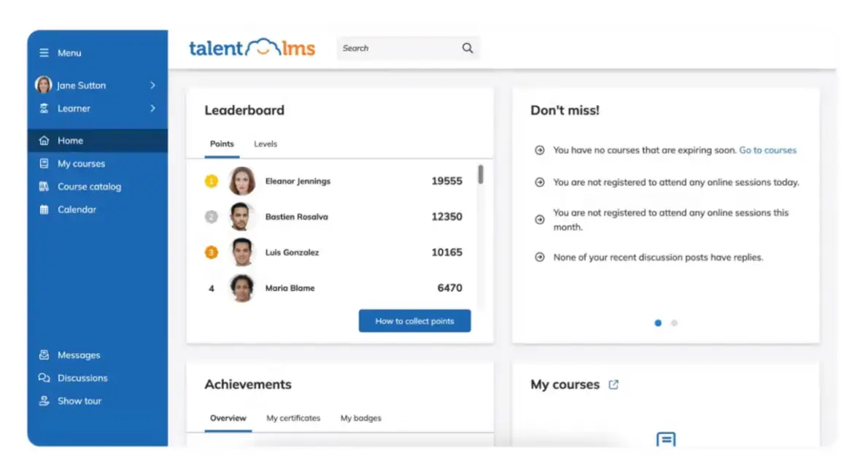Click the 19555 points value
This screenshot has height=472, width=868.
(x=446, y=181)
